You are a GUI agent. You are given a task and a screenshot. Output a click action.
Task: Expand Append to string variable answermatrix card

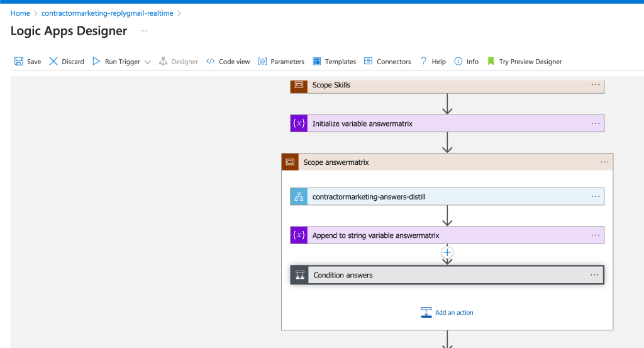pos(447,235)
